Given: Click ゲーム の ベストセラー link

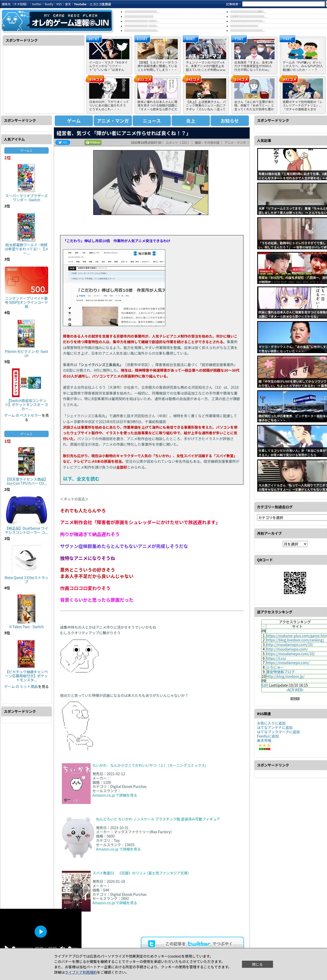Looking at the screenshot, I should click(x=22, y=415).
